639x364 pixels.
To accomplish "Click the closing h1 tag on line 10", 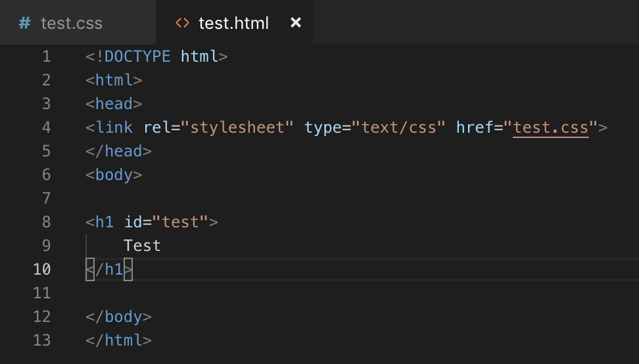I will click(114, 269).
